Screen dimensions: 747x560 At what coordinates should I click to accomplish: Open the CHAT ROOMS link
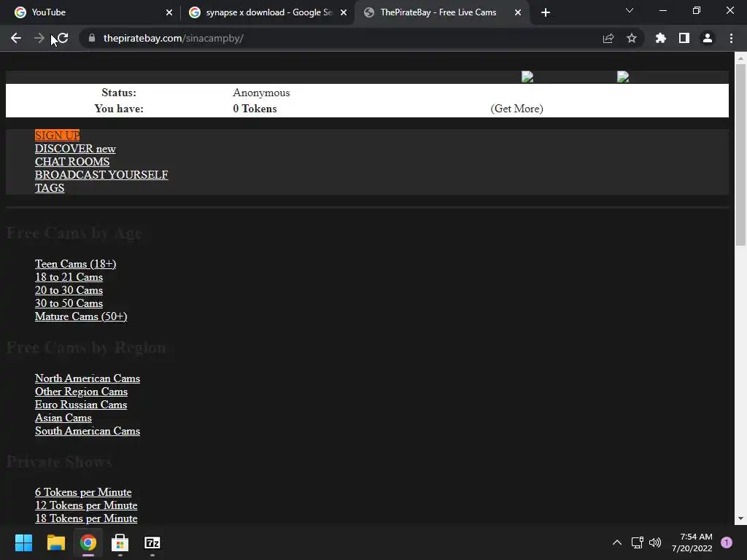(x=72, y=161)
